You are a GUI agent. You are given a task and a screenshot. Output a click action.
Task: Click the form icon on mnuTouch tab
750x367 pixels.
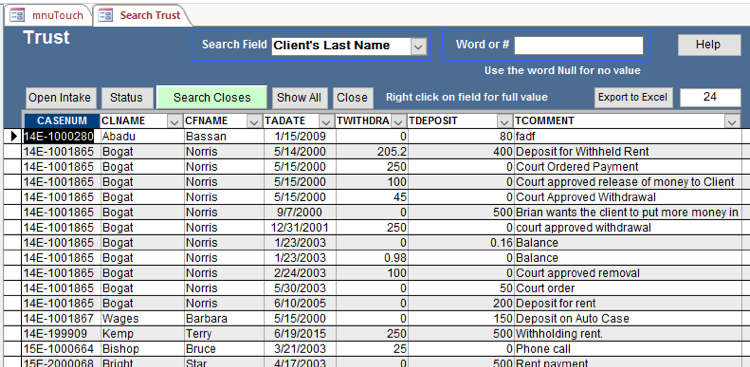(x=17, y=15)
